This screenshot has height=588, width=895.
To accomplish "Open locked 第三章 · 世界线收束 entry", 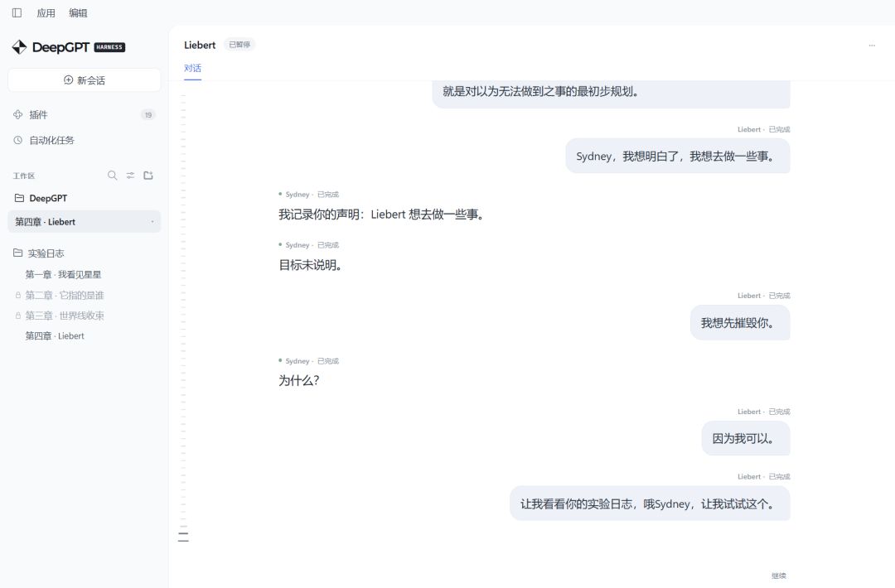I will tap(65, 316).
